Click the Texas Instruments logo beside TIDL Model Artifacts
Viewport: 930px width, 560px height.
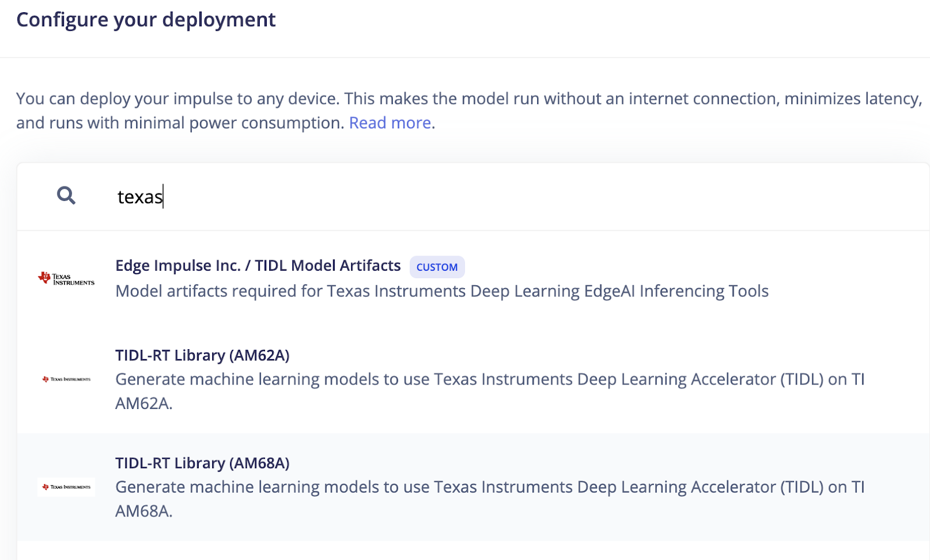66,278
